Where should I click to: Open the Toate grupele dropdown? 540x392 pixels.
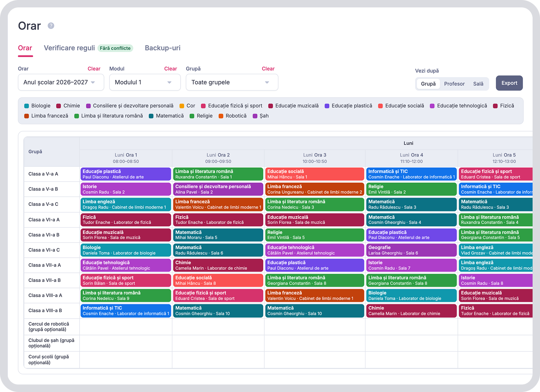click(x=232, y=82)
